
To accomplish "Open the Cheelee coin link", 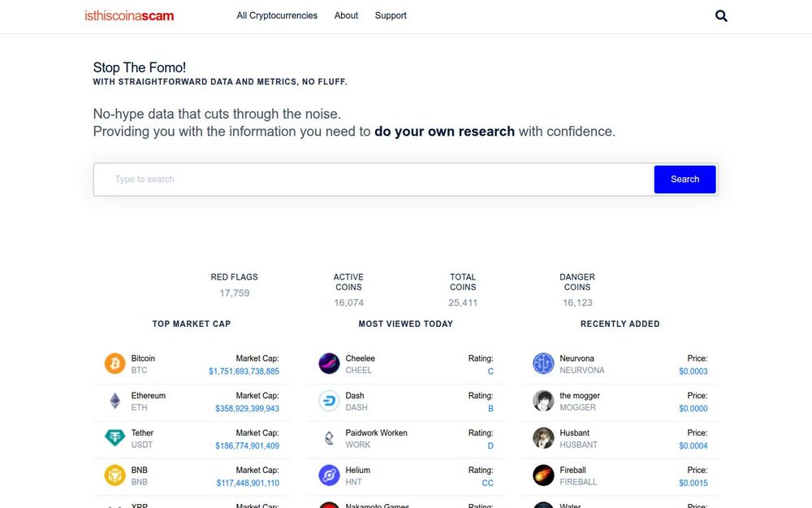I will (x=360, y=358).
